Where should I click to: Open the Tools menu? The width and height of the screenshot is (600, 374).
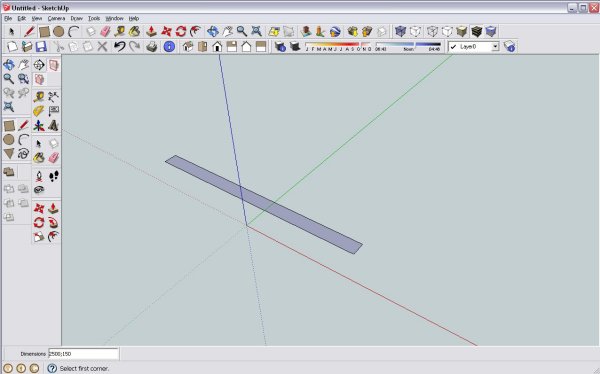(x=94, y=18)
